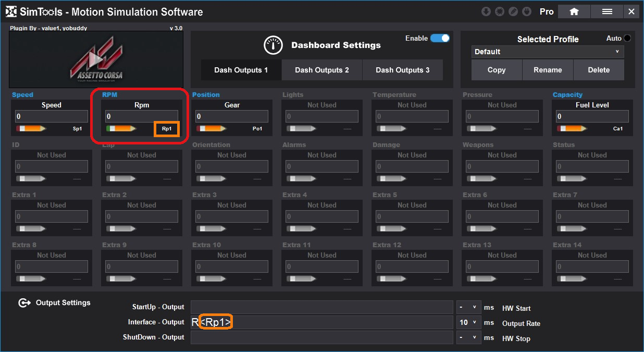Click the Fuel Level pencil icon
Screen dimensions: 644x352
tap(572, 128)
